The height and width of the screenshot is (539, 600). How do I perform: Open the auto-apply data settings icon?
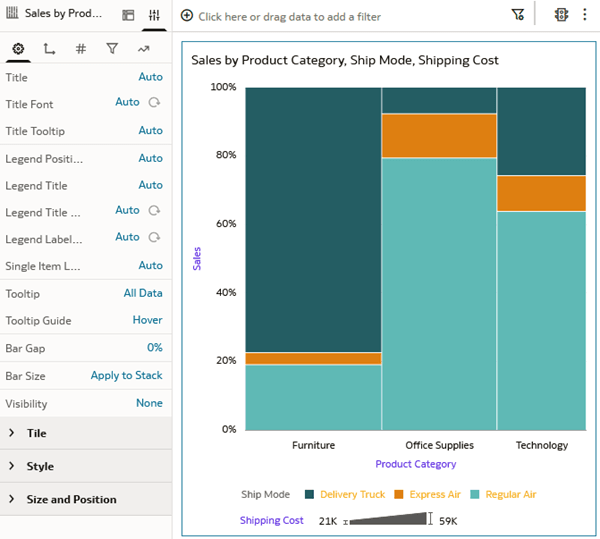click(561, 15)
